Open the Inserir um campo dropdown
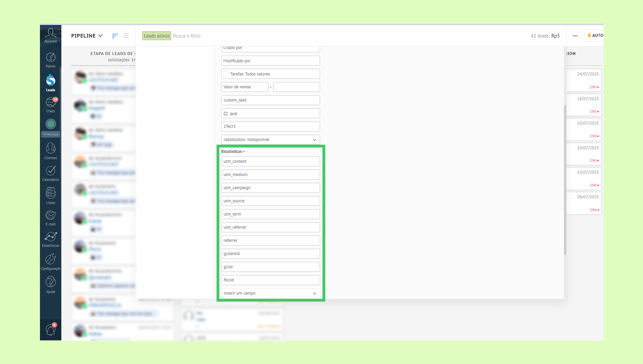Viewport: 643px width, 364px height. pos(270,293)
